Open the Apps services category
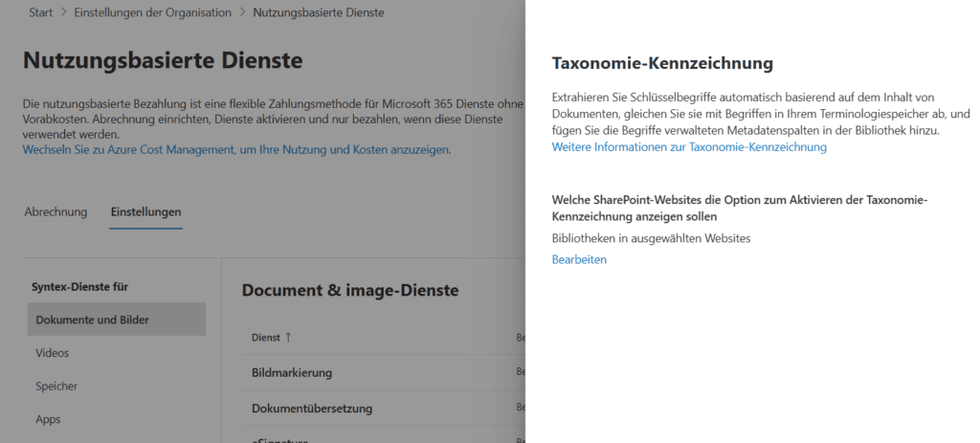 [48, 419]
